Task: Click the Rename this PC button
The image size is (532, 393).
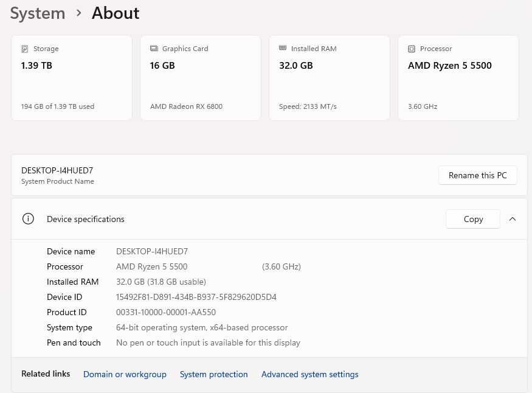Action: point(478,175)
